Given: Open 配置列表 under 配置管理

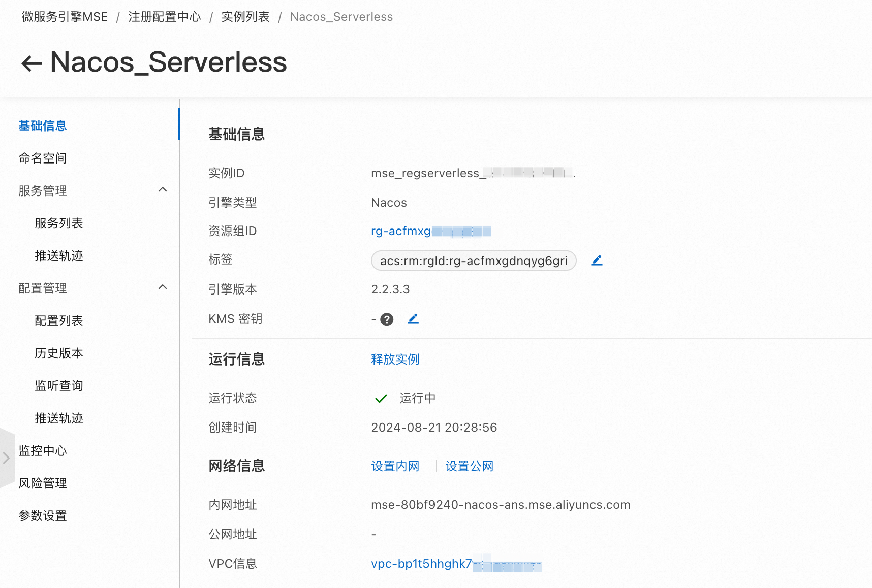Looking at the screenshot, I should [58, 320].
